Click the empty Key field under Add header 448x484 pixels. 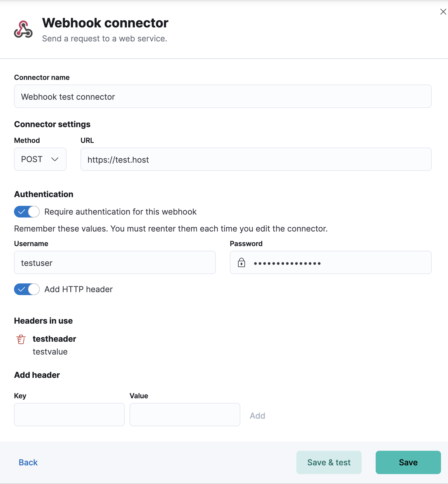coord(69,414)
